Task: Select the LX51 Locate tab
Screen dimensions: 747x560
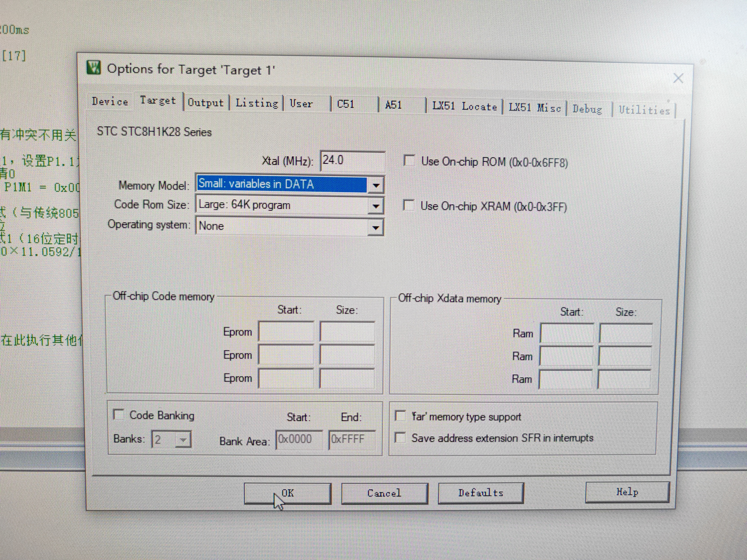Action: coord(465,106)
